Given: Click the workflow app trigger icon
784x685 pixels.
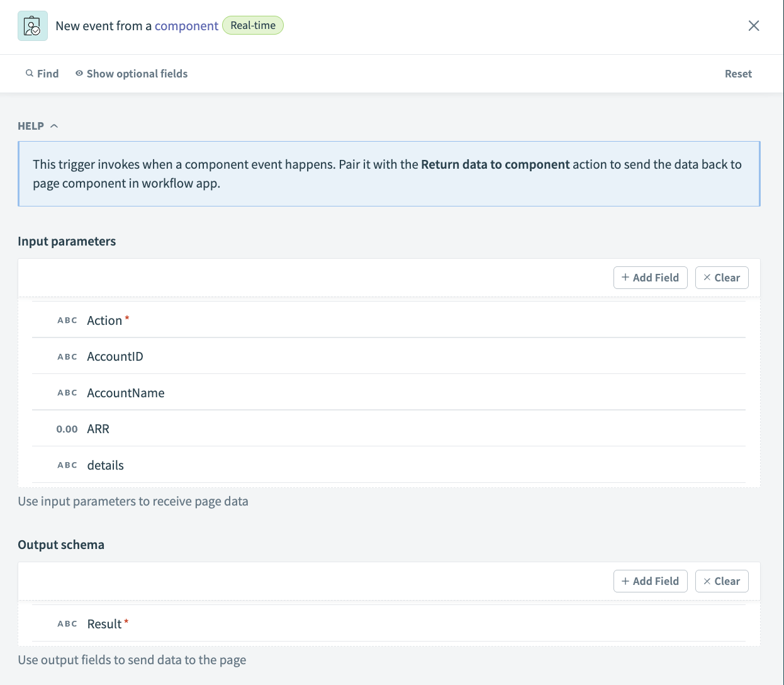Looking at the screenshot, I should pos(33,26).
